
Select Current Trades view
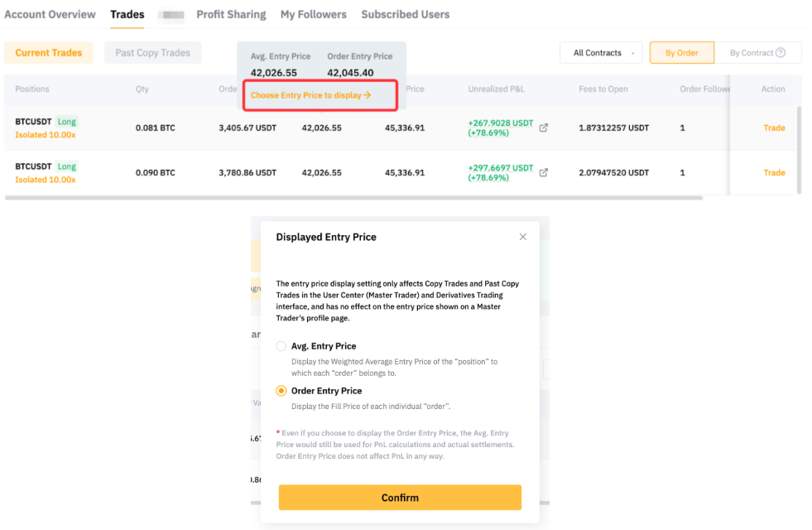pos(49,53)
